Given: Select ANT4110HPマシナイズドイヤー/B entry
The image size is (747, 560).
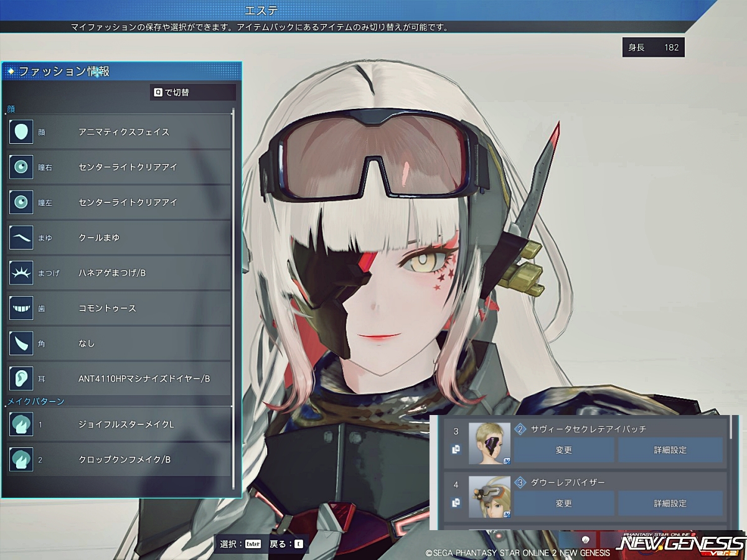Looking at the screenshot, I should [119, 378].
